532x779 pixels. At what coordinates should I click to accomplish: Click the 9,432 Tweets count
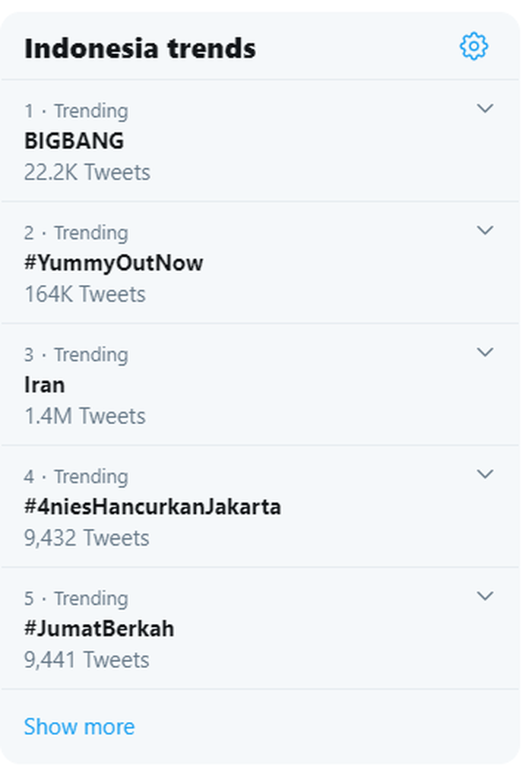87,538
